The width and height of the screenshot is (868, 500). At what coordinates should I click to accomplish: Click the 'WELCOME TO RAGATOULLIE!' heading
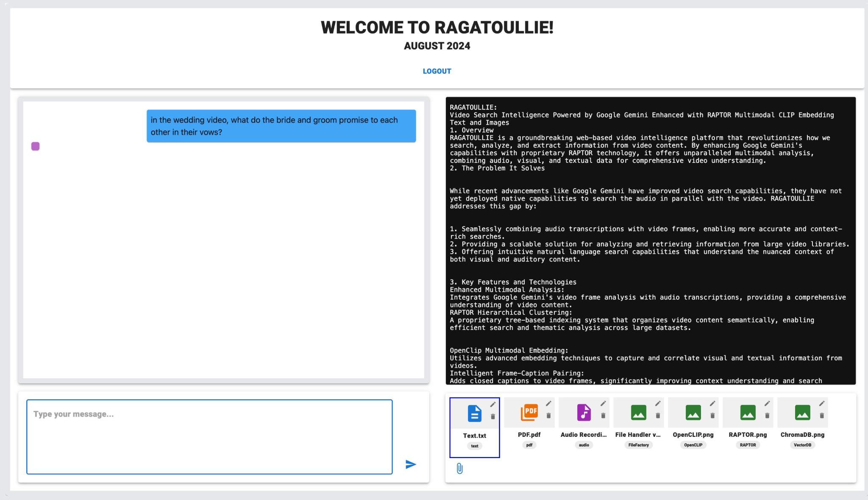click(x=437, y=28)
